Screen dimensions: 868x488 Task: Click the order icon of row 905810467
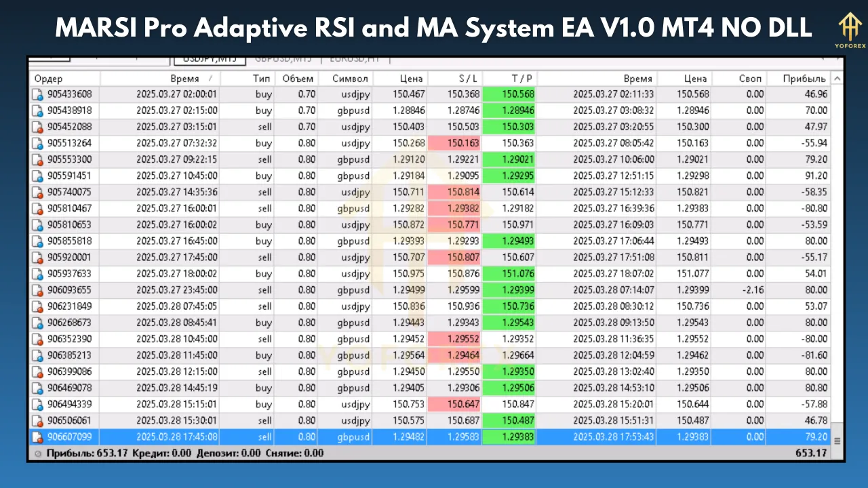pyautogui.click(x=39, y=208)
